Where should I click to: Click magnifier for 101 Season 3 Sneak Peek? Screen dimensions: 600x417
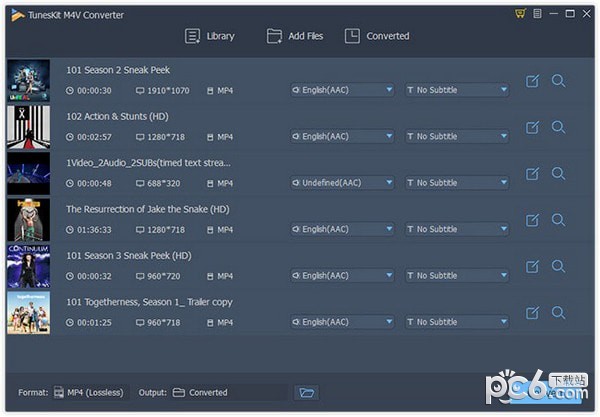558,266
